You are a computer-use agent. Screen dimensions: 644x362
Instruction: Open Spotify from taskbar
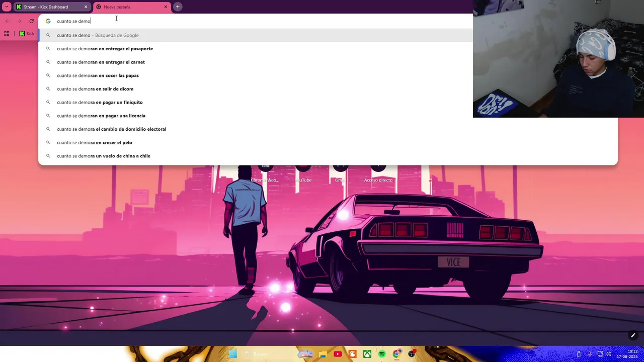pyautogui.click(x=382, y=354)
